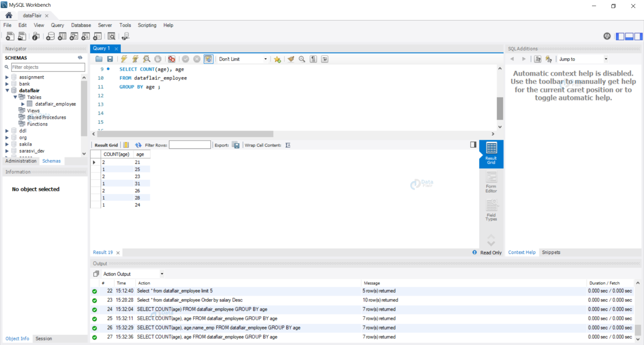Viewport: 644px width, 345px height.
Task: Reconnect to DBMS icon
Action: tap(125, 36)
